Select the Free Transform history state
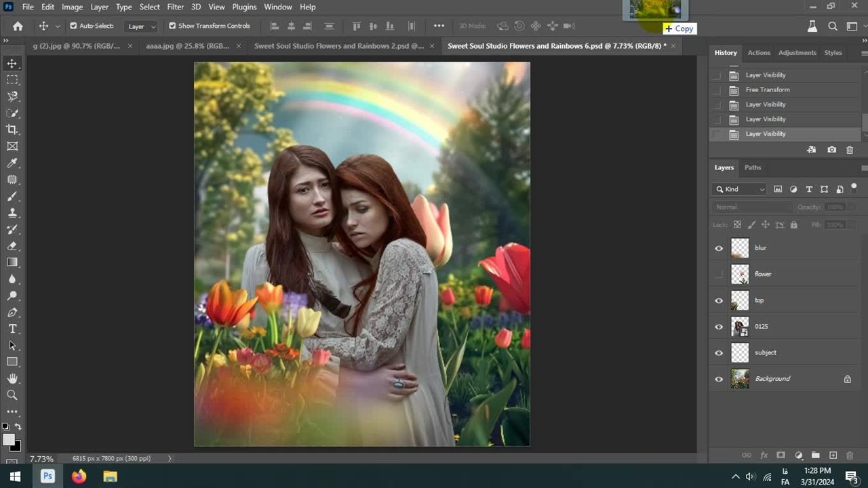This screenshot has height=488, width=868. click(767, 90)
